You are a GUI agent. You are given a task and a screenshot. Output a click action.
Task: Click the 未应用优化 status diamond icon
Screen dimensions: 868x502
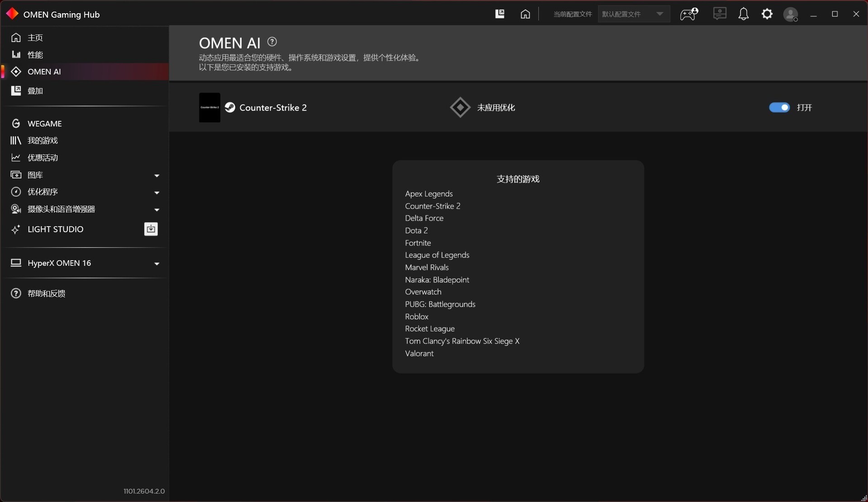tap(460, 107)
